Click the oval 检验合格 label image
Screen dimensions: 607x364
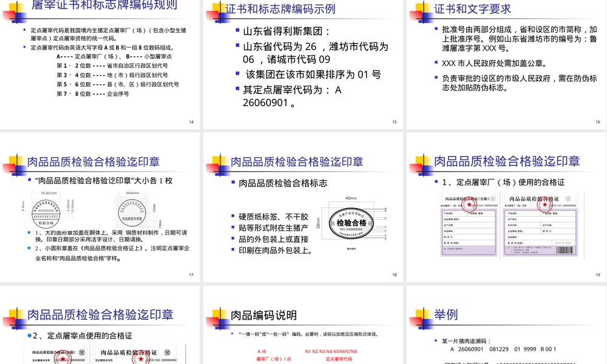pos(351,223)
